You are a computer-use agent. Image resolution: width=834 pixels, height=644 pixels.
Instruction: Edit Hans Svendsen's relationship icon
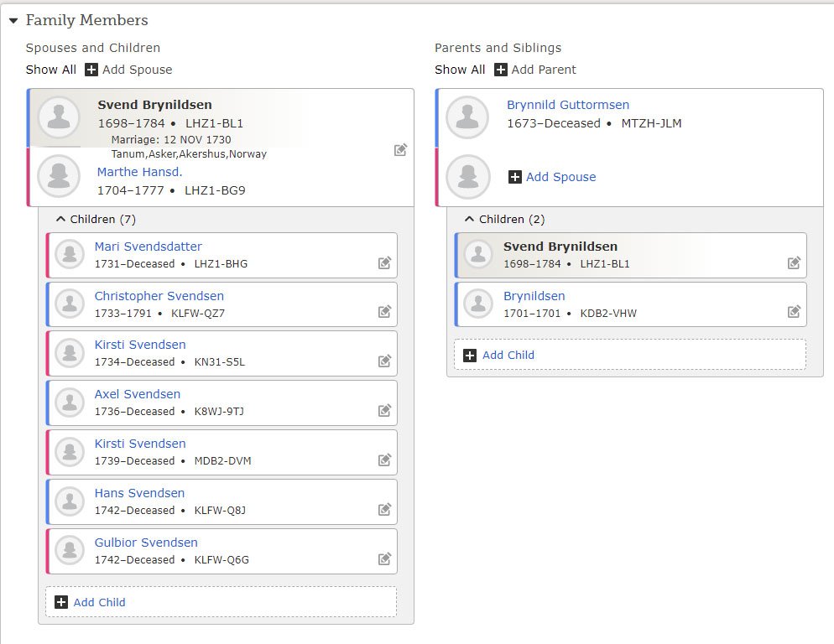384,509
